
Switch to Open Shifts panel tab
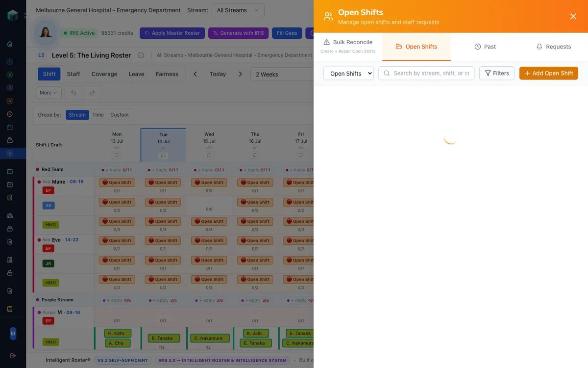[x=416, y=47]
